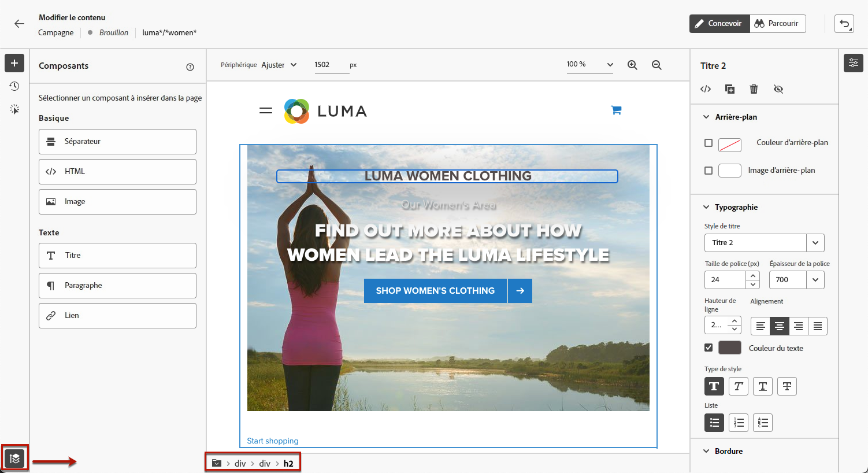Viewport: 868px width, 473px height.
Task: Click Shop Women's Clothing button
Action: (448, 291)
